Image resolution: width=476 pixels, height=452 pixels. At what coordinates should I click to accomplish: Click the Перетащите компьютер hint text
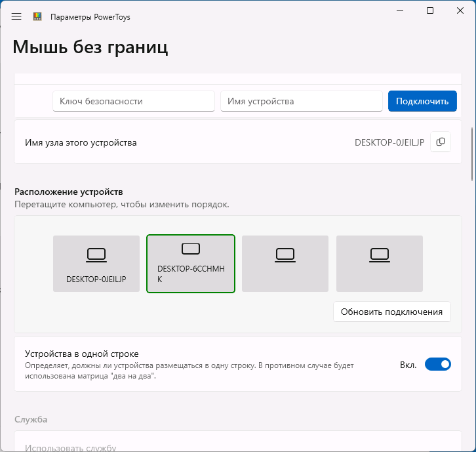(122, 204)
